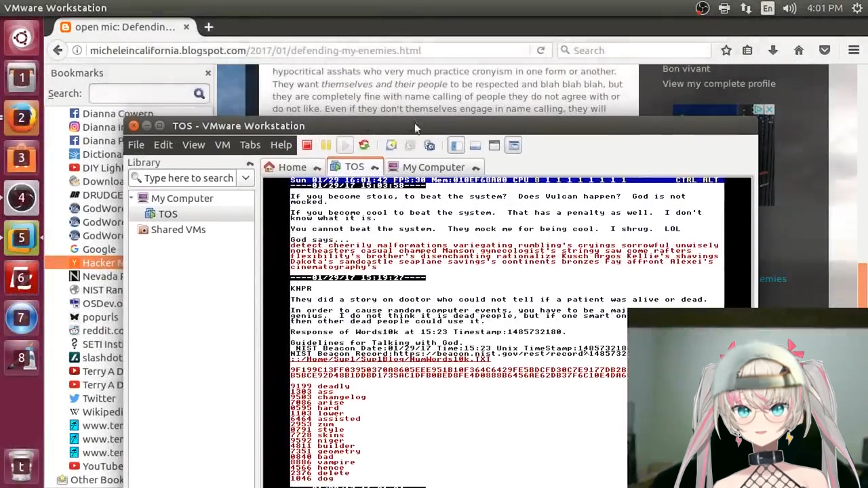Click the yellow Suspend VM toolbar icon
The image size is (868, 488).
[x=325, y=145]
